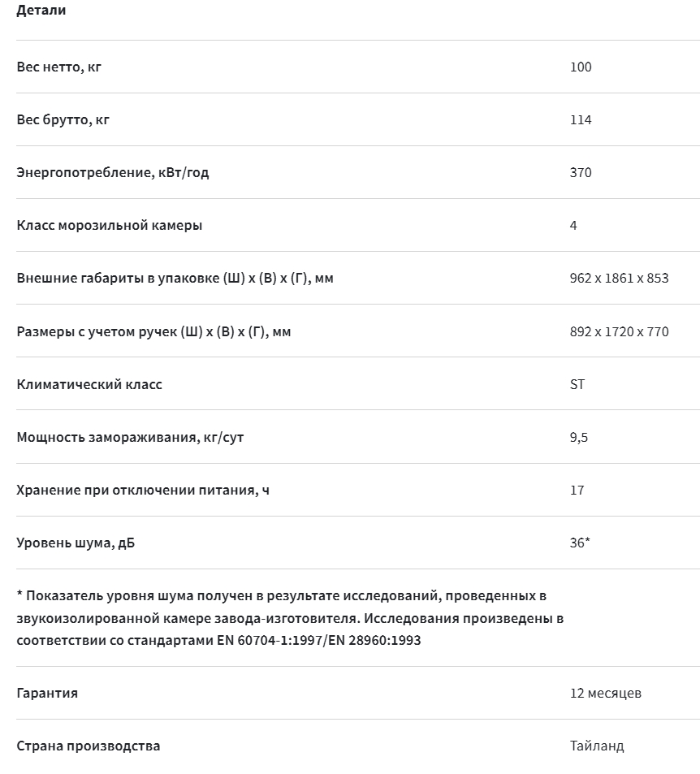Select the Размеры с учетом ручек label
This screenshot has height=774, width=700.
click(x=153, y=331)
